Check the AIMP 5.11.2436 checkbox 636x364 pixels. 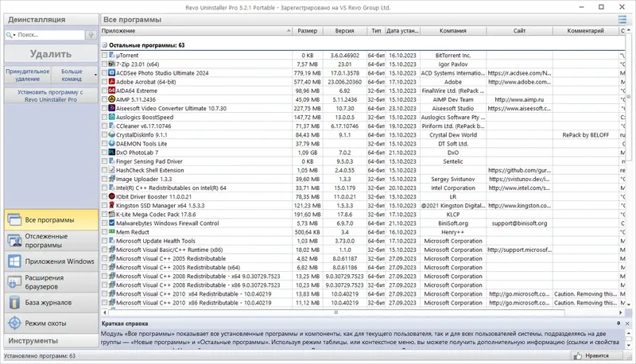[105, 99]
